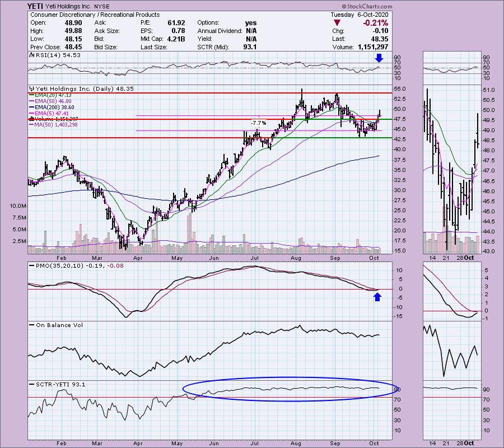
Task: Click the 2.5M volume axis label
Action: coord(19,241)
